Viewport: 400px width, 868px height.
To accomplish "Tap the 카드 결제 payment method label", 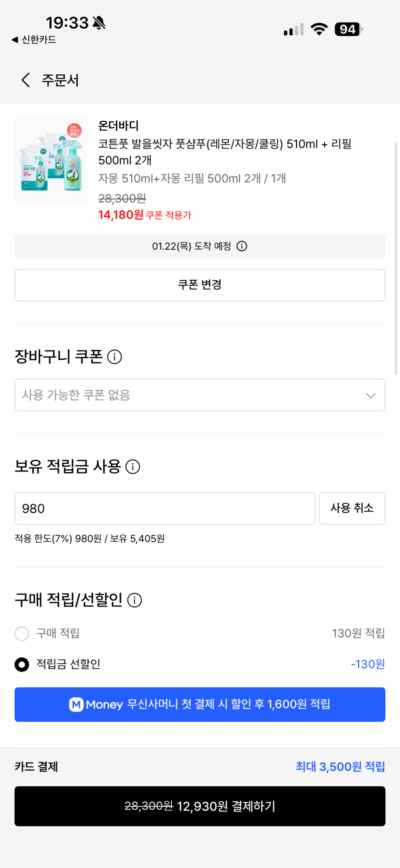I will 36,767.
